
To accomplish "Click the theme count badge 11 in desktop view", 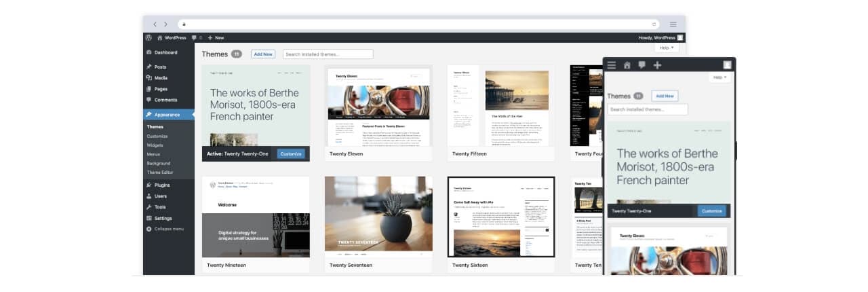I will click(236, 54).
